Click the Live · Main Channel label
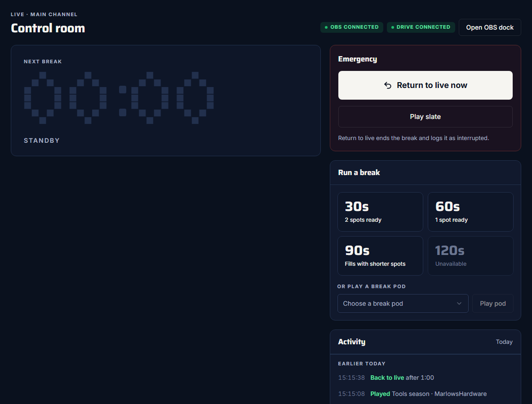 pos(44,14)
